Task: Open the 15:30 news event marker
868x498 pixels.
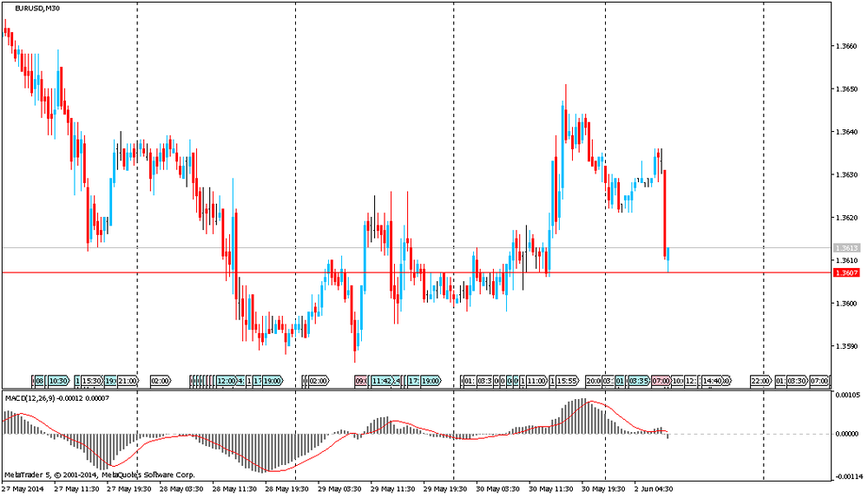Action: [x=92, y=381]
